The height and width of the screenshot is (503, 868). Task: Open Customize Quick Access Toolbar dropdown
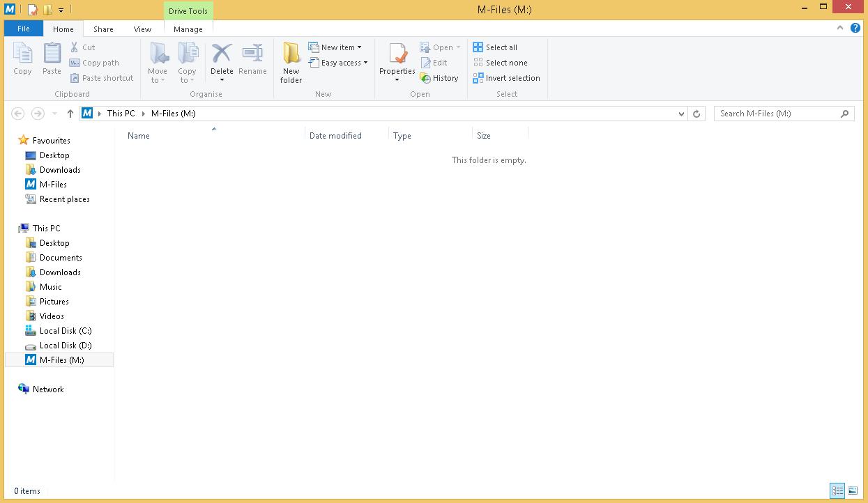(x=61, y=10)
